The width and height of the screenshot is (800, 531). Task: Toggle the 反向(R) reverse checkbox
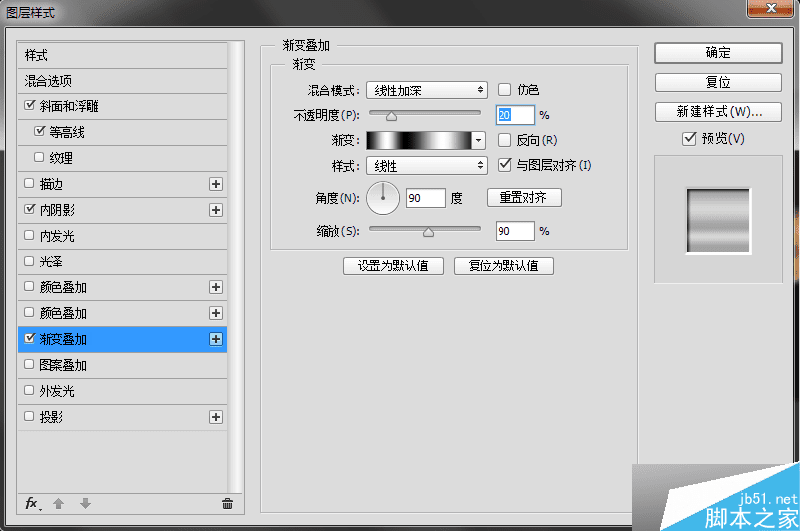[x=505, y=140]
